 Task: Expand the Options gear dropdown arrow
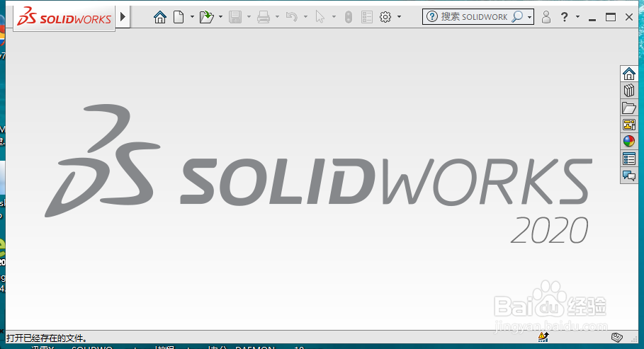tap(399, 17)
